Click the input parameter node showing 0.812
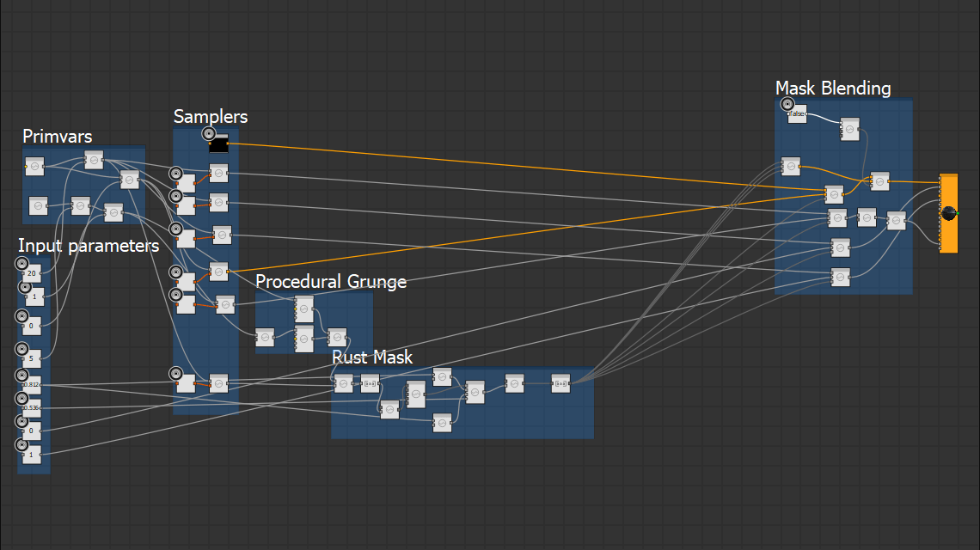Viewport: 980px width, 550px height. (32, 385)
